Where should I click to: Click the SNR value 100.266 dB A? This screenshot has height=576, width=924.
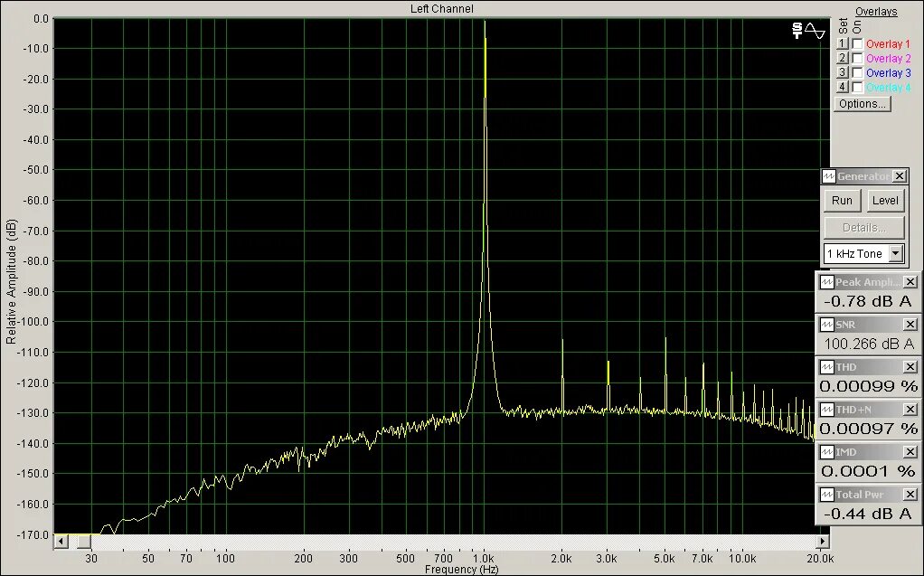869,344
